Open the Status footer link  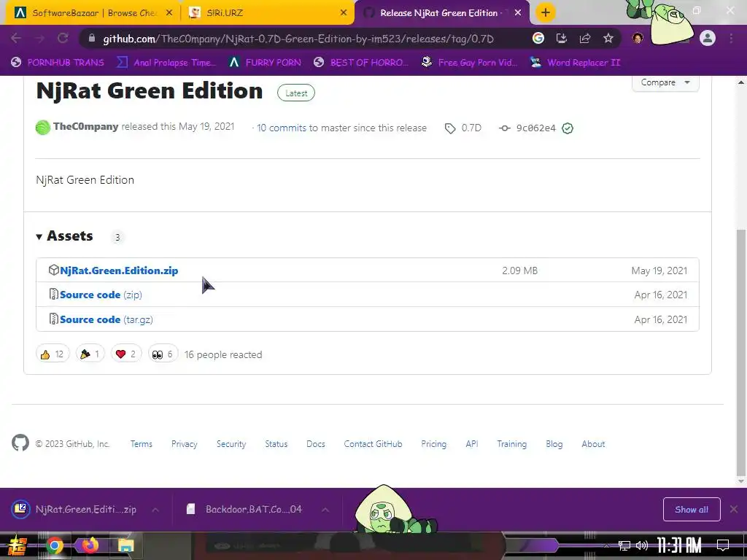(276, 444)
